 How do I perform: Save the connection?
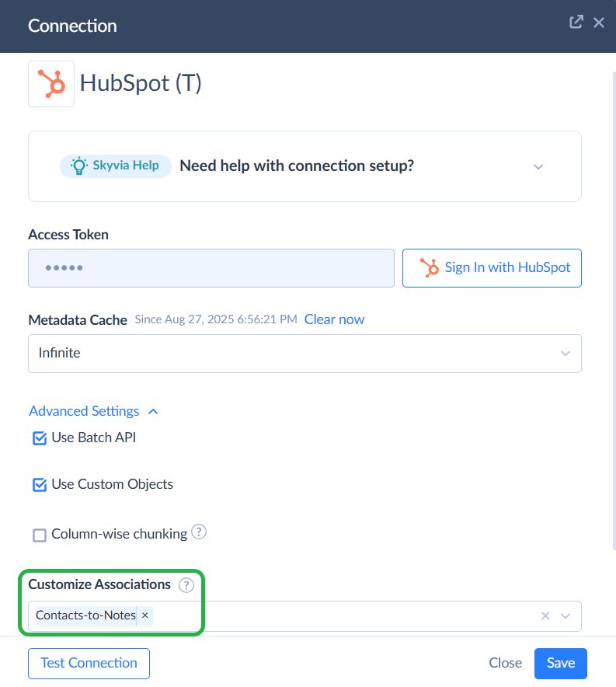coord(560,663)
